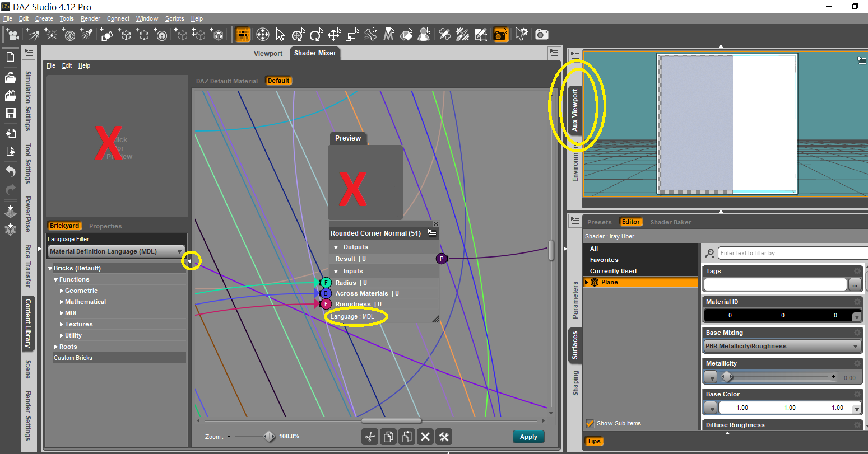Choose the Region Navigator figure tool

(424, 35)
